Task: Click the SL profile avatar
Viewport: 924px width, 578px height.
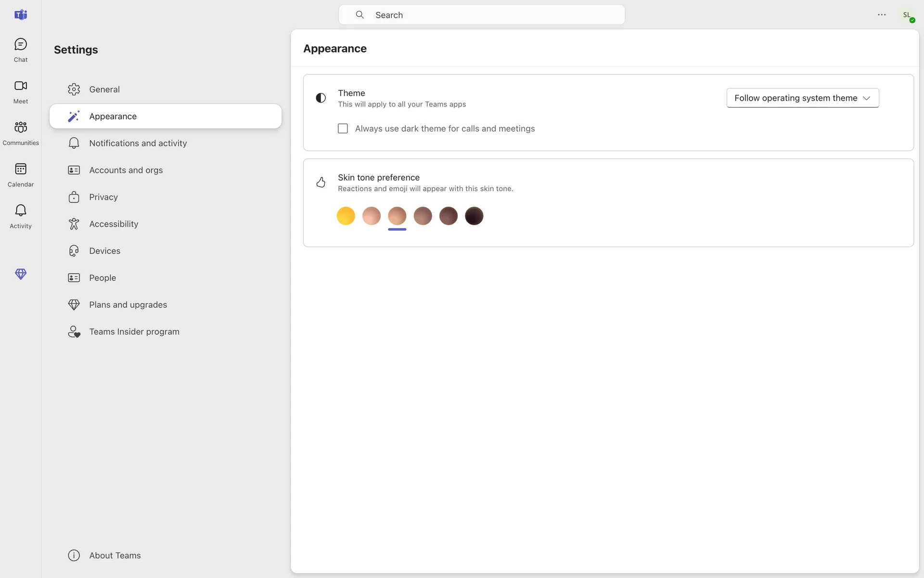Action: pyautogui.click(x=907, y=15)
